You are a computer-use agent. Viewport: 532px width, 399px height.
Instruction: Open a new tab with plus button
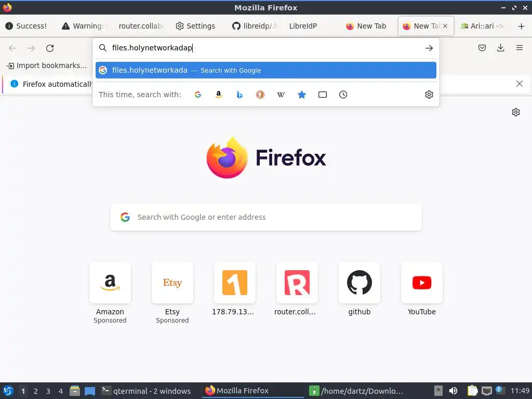pyautogui.click(x=521, y=26)
